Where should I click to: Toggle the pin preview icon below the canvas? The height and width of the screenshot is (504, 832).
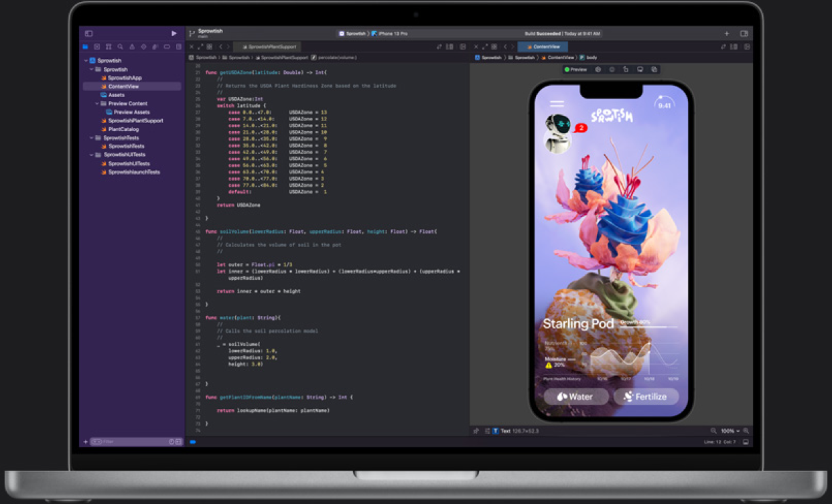pos(476,431)
